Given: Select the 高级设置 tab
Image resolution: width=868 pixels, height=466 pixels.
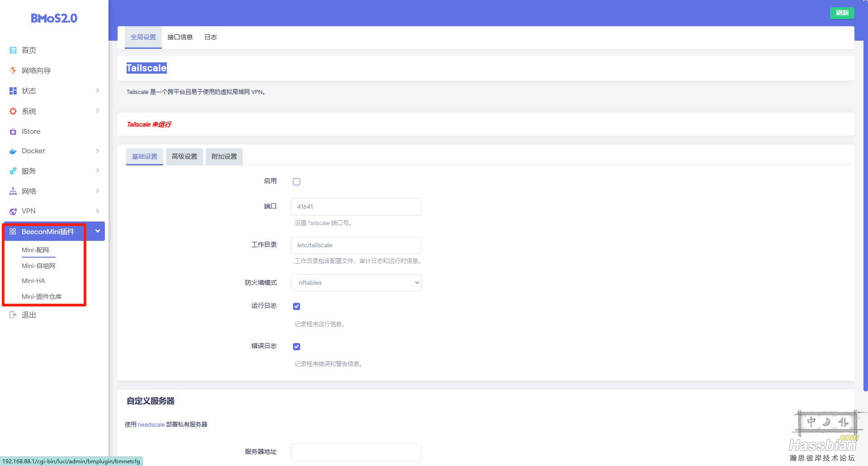Looking at the screenshot, I should click(184, 156).
